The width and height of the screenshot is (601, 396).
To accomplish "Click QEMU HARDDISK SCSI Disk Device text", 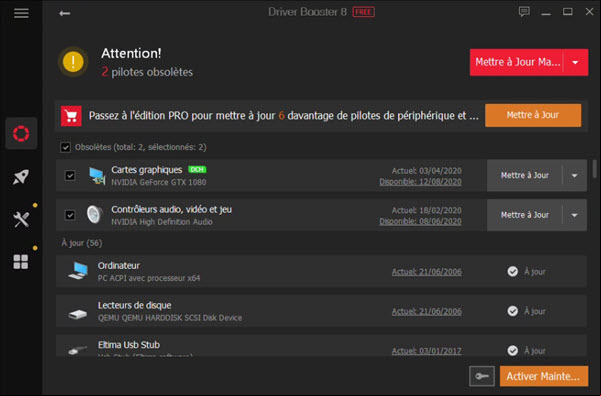I will [170, 318].
